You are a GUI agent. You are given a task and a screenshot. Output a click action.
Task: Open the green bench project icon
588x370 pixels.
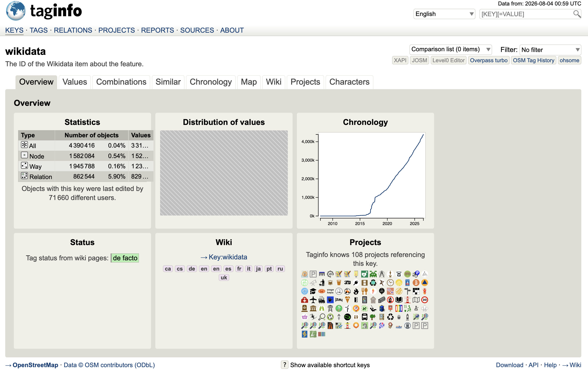(407, 274)
